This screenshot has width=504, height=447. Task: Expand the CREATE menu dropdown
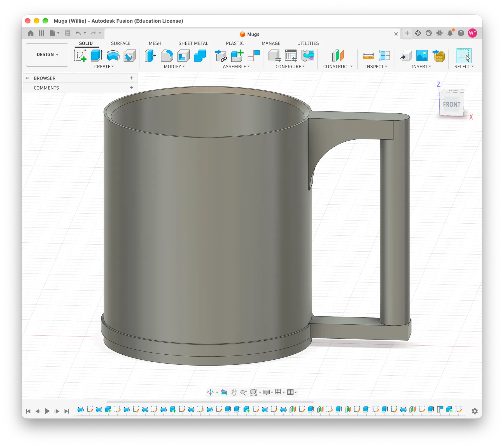pos(104,67)
